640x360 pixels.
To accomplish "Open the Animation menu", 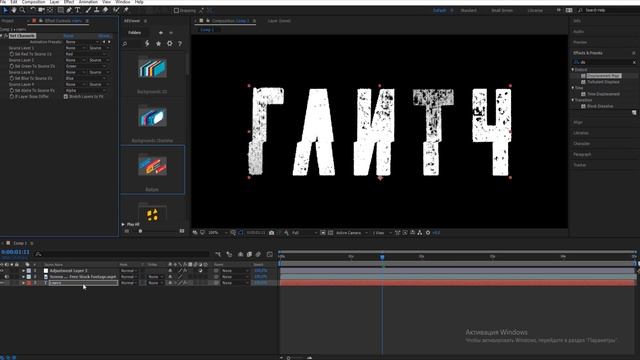I will tap(88, 2).
